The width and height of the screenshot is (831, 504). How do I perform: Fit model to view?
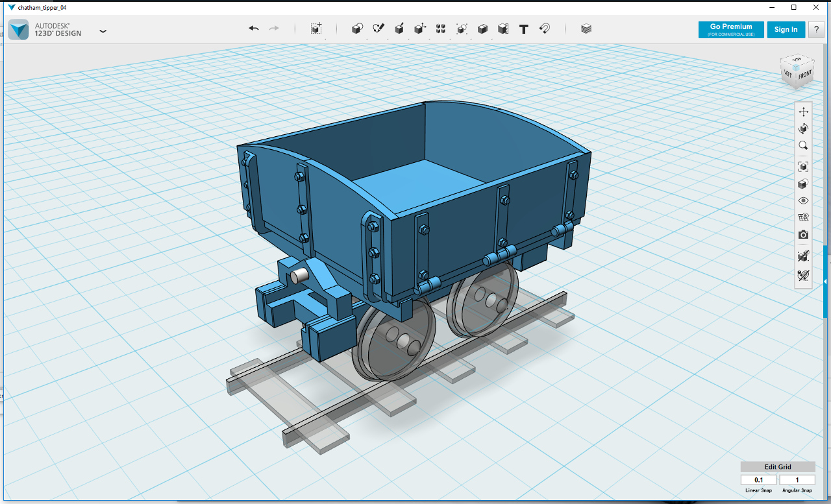point(804,167)
